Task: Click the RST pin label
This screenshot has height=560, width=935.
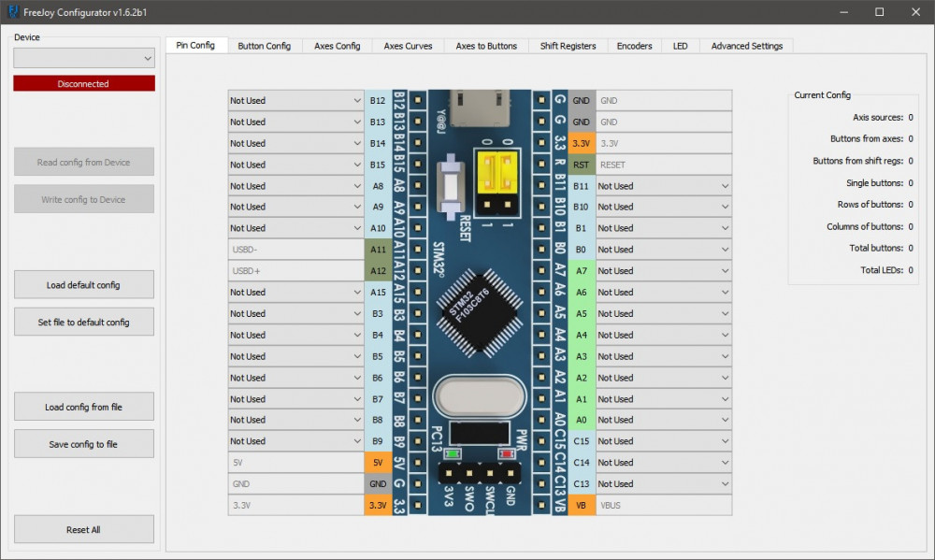Action: 582,165
